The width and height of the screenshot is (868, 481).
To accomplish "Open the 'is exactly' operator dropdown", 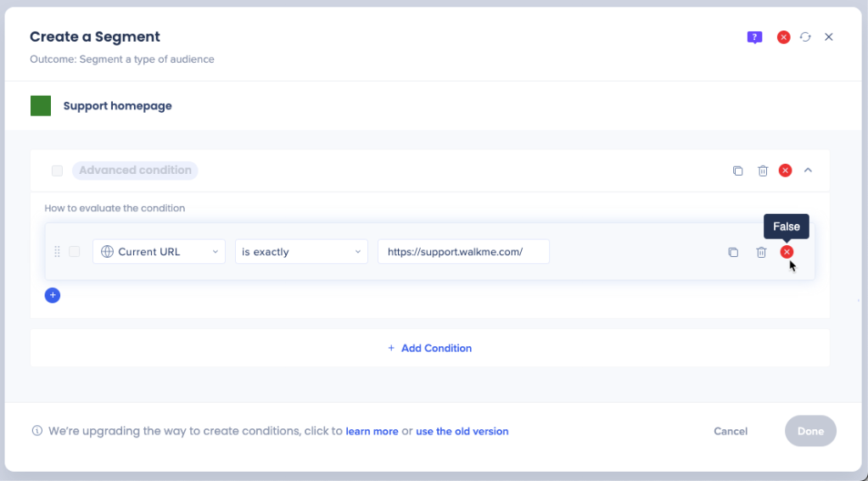I will [300, 252].
